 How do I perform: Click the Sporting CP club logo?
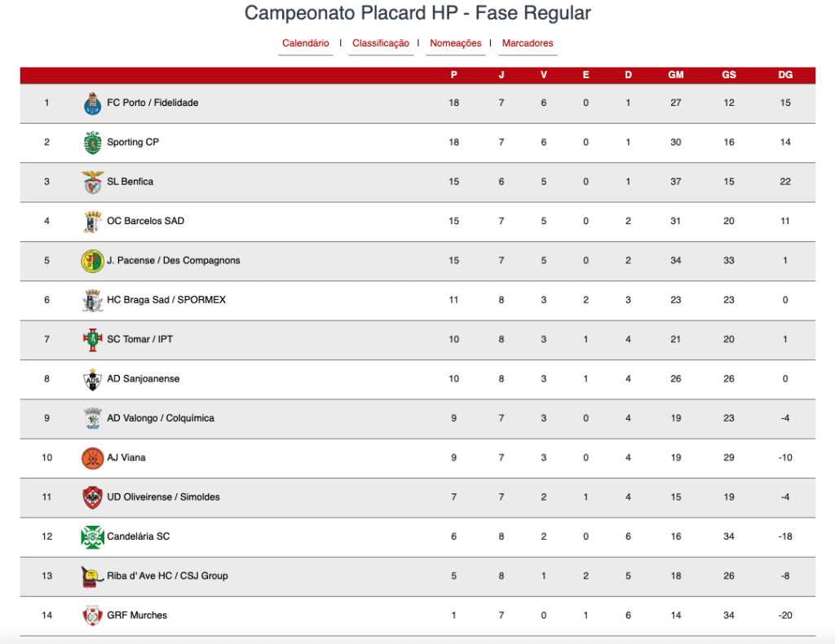coord(93,143)
